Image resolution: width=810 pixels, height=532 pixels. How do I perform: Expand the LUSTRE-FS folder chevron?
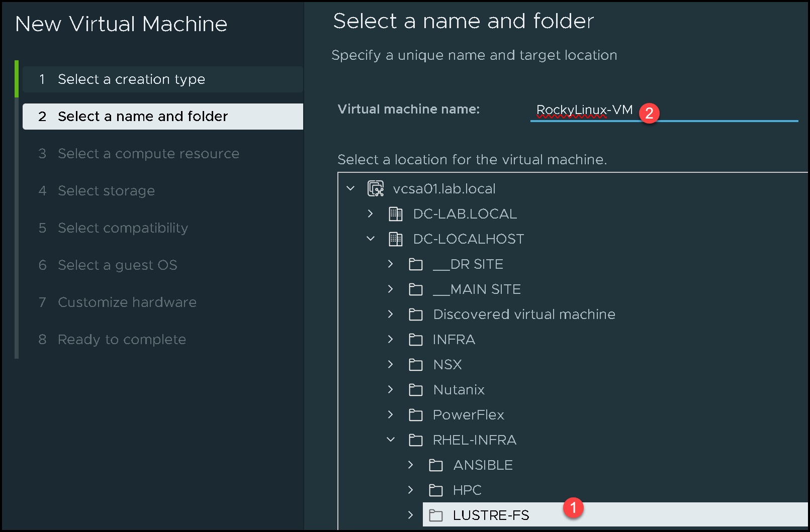[x=411, y=515]
